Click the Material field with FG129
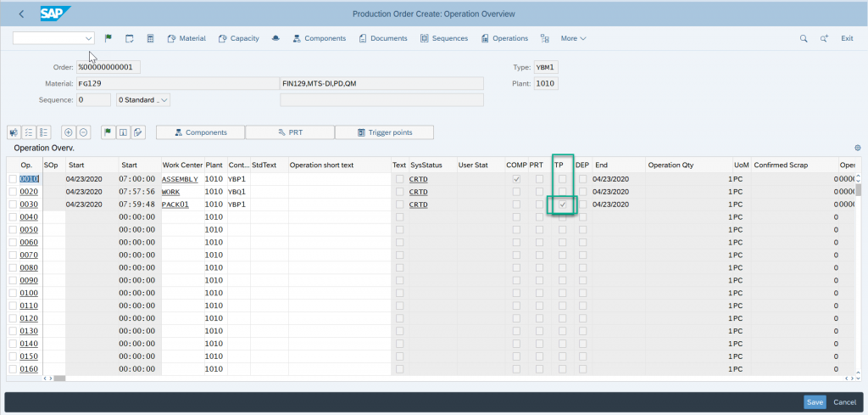 (176, 84)
